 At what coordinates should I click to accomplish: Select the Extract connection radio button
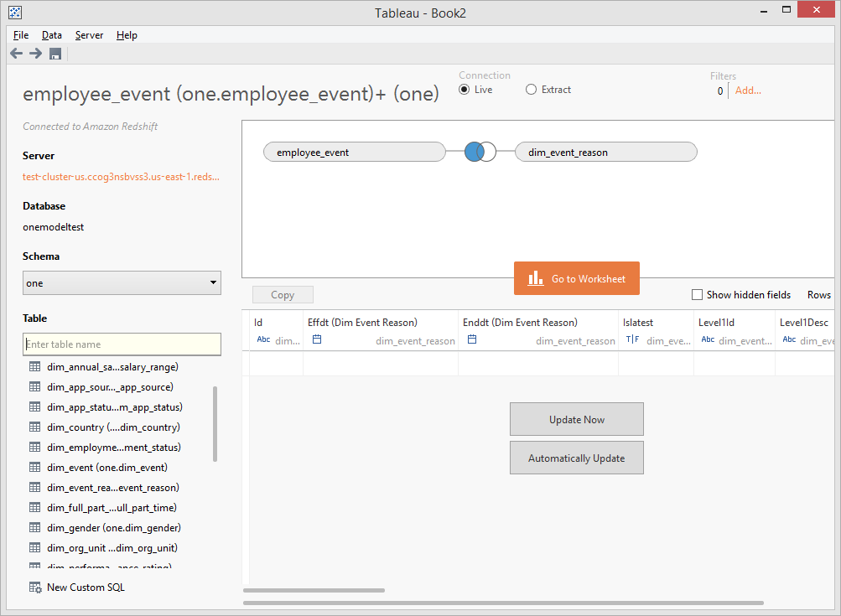[x=531, y=90]
